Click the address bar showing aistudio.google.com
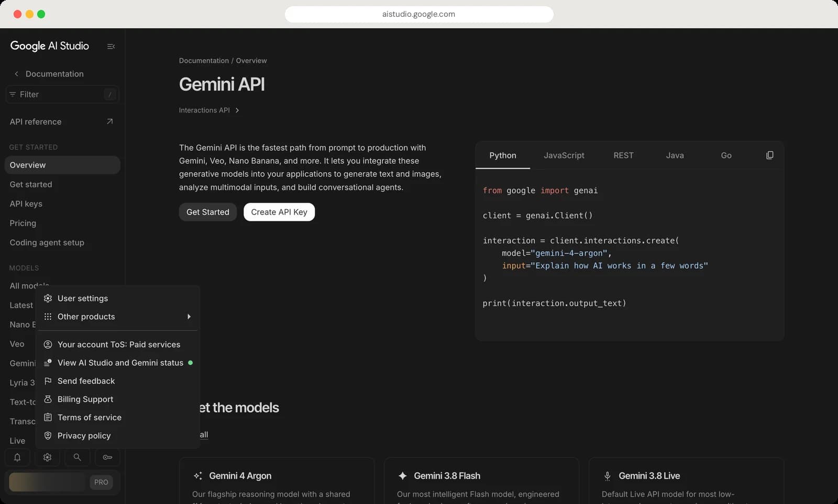The width and height of the screenshot is (838, 504). point(419,14)
